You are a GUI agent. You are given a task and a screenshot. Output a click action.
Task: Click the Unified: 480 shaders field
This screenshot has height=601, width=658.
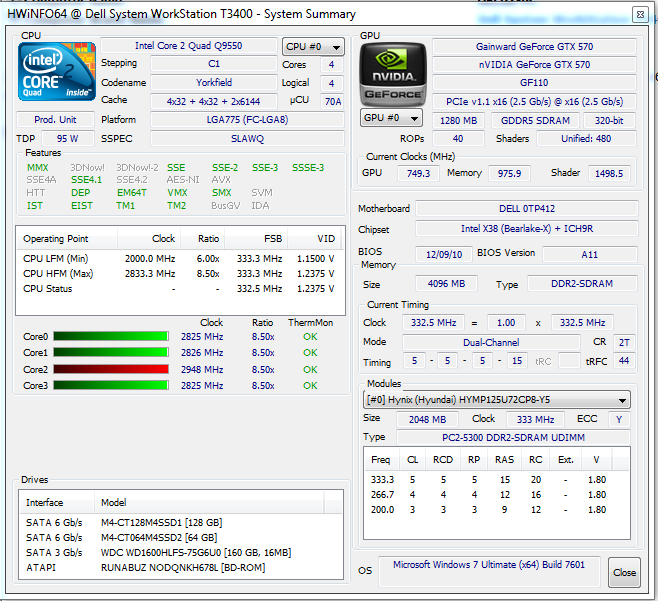coord(586,139)
